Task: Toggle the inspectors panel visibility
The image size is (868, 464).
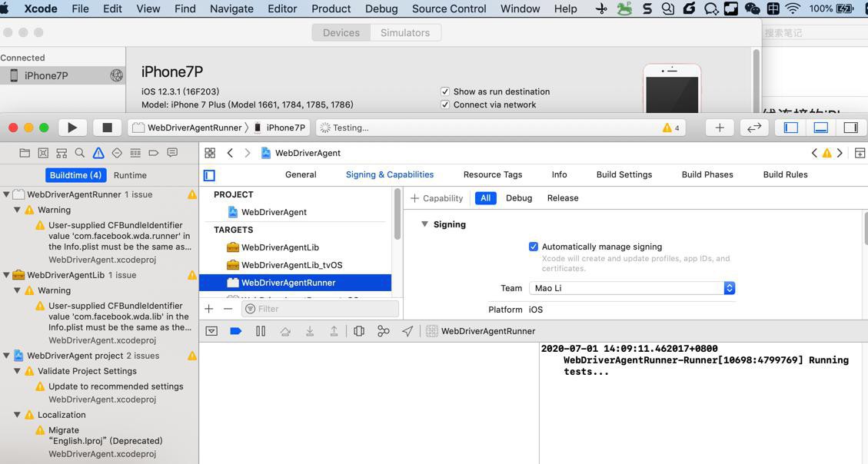Action: point(851,128)
